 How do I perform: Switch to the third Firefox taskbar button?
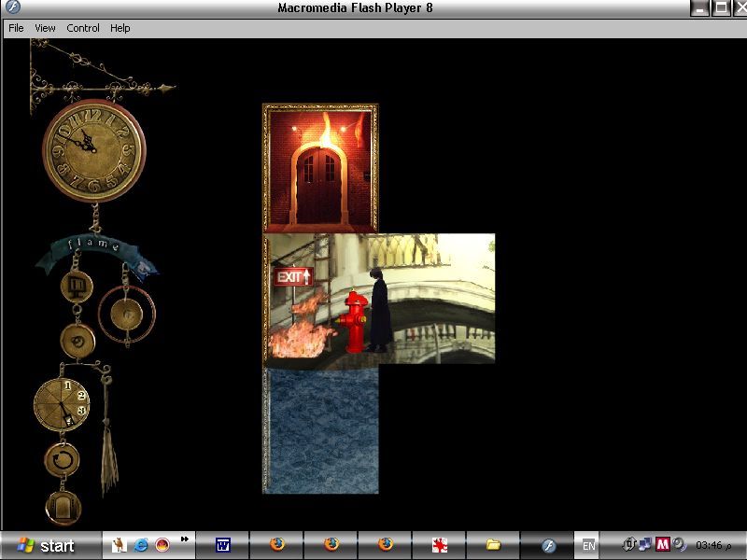pos(385,545)
